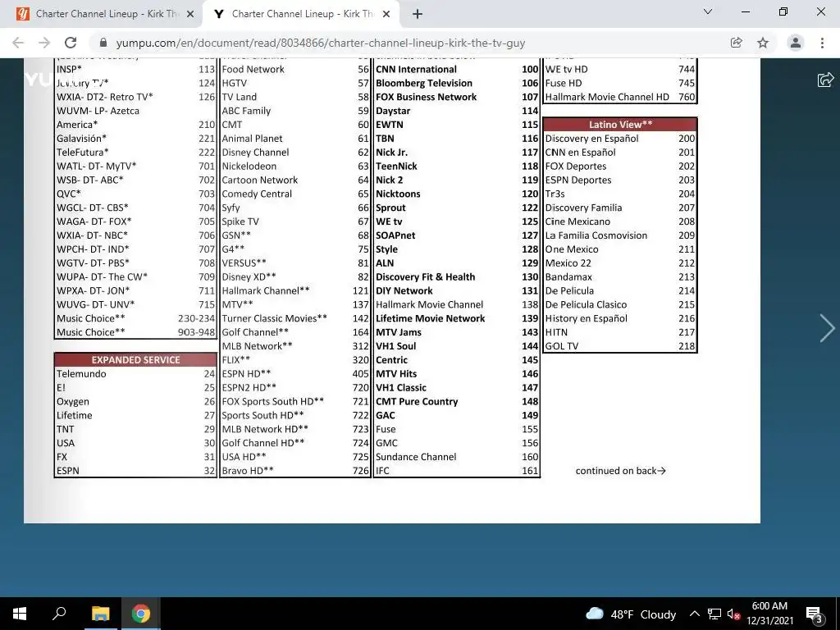Click the Cartoon Network entry
This screenshot has height=630, width=840.
295,180
